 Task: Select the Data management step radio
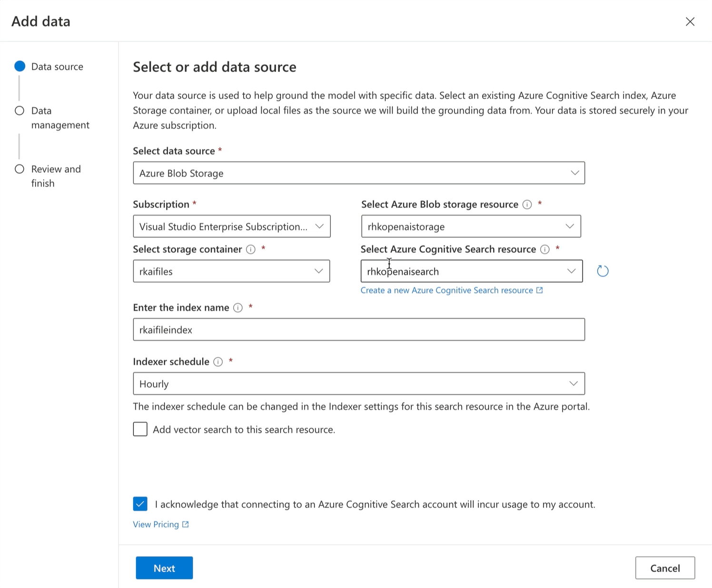tap(20, 111)
